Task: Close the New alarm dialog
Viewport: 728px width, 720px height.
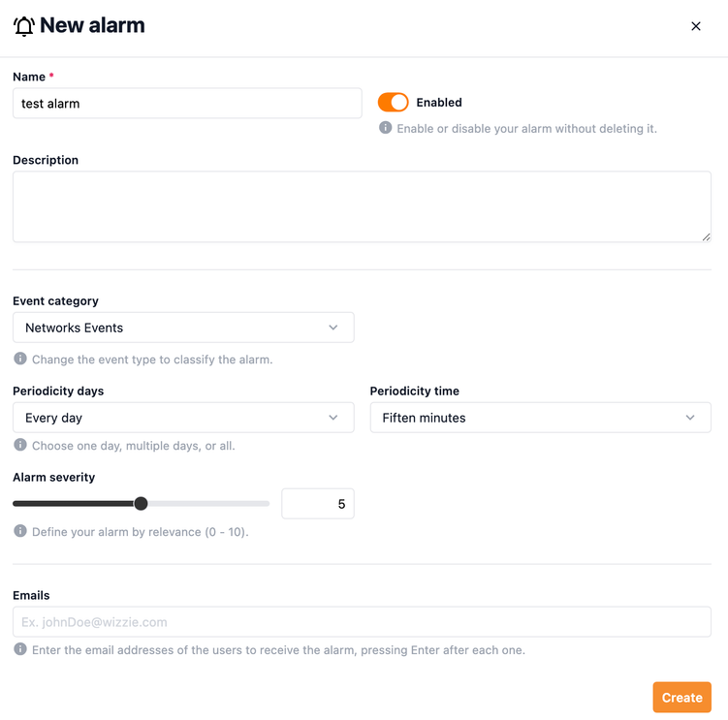Action: coord(695,26)
